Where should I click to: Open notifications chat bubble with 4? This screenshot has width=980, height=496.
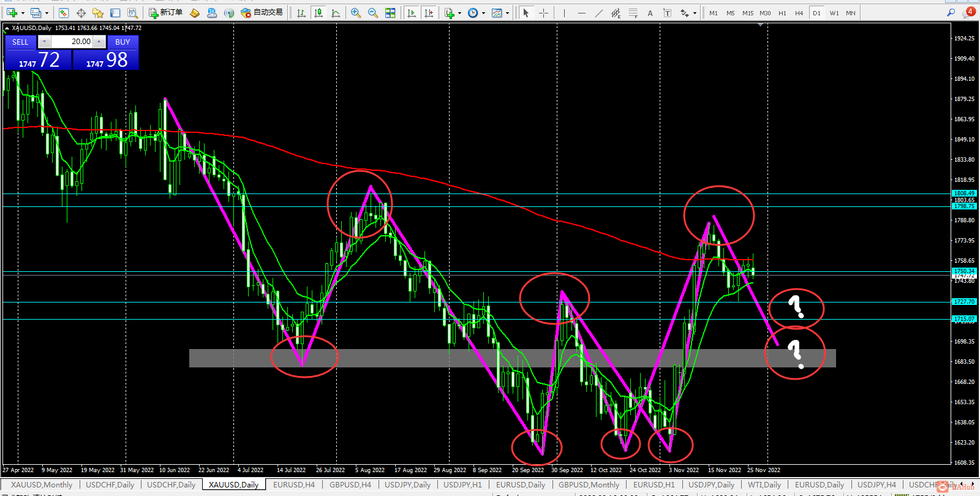(969, 12)
